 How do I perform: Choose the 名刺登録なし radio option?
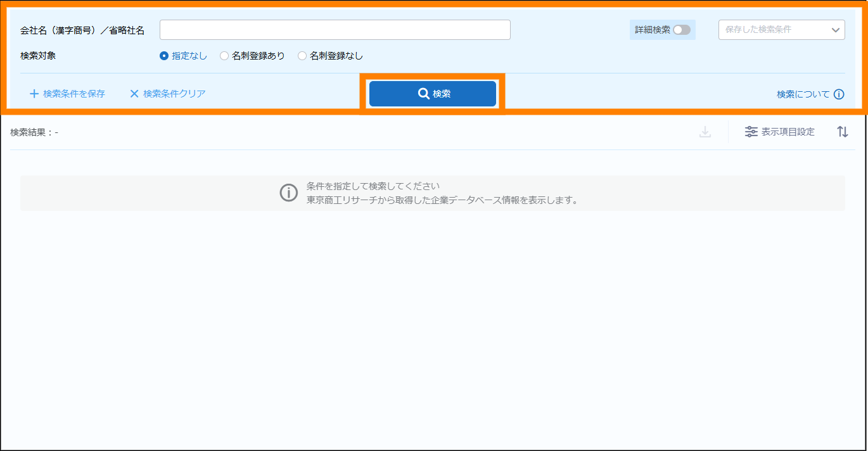(x=302, y=56)
